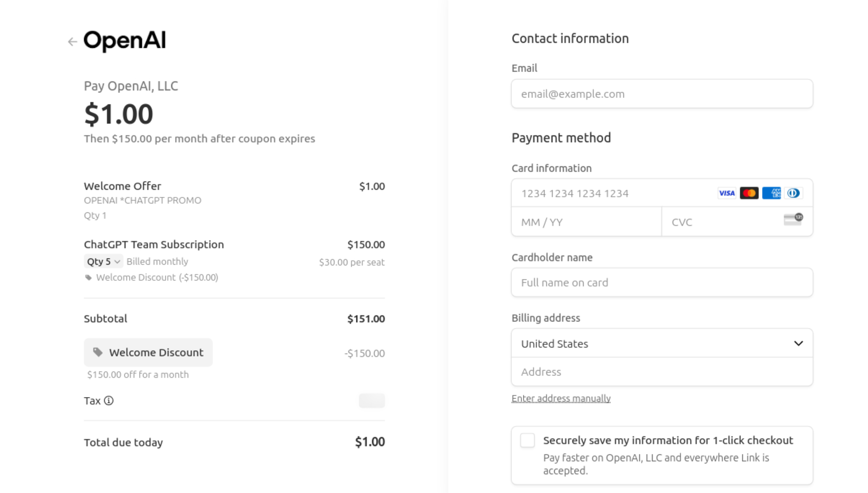Click the ChatGPT Team '$150.00' price

[366, 244]
